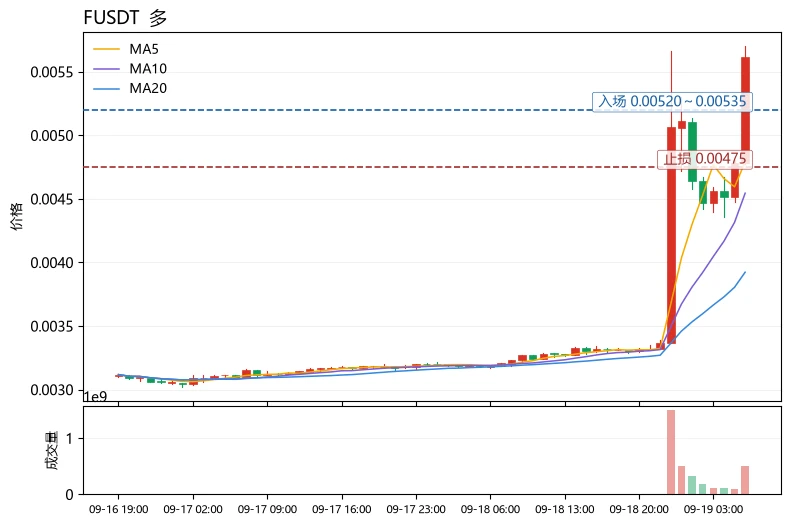790x526 pixels.
Task: Click the stop-loss annotation "止损 0.00475"
Action: pos(705,159)
